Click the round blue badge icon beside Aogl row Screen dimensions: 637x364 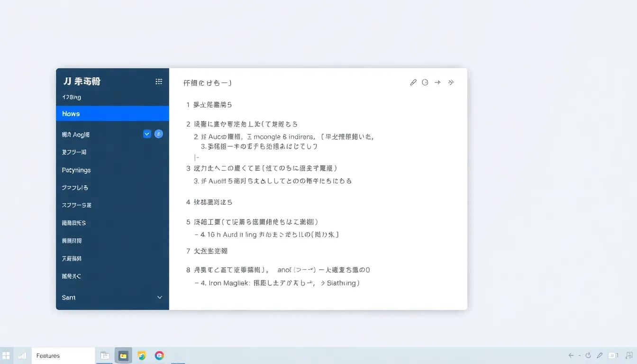click(159, 134)
